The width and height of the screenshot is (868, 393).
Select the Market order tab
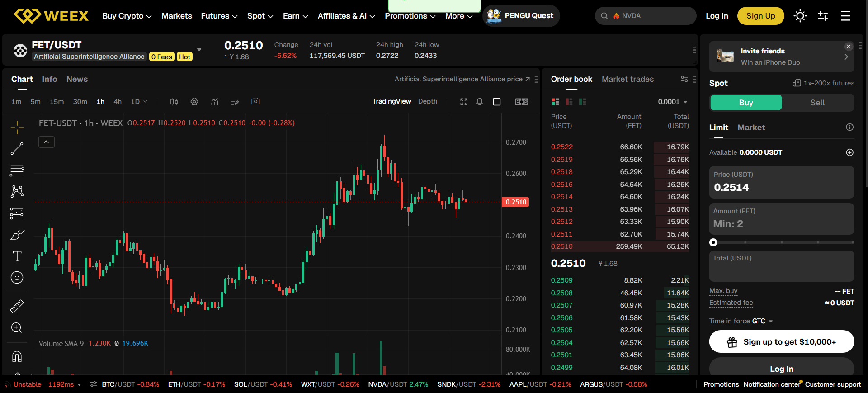click(751, 128)
